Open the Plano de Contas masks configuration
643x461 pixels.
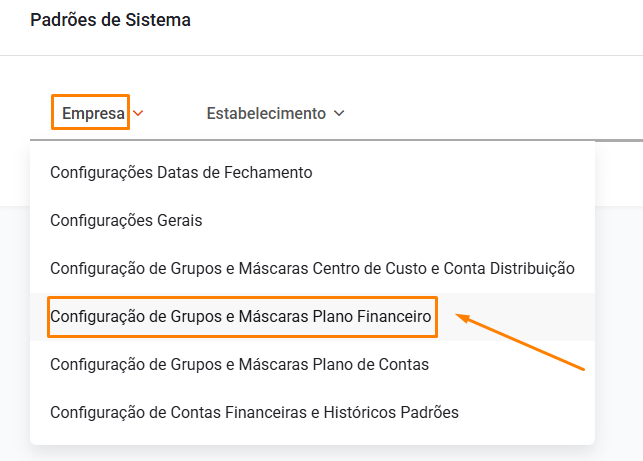[239, 364]
